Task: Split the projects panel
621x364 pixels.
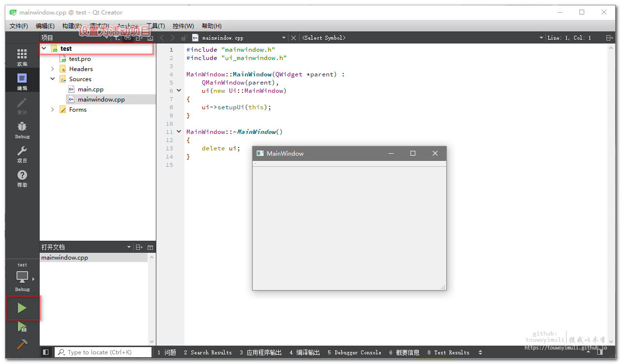Action: coord(139,38)
